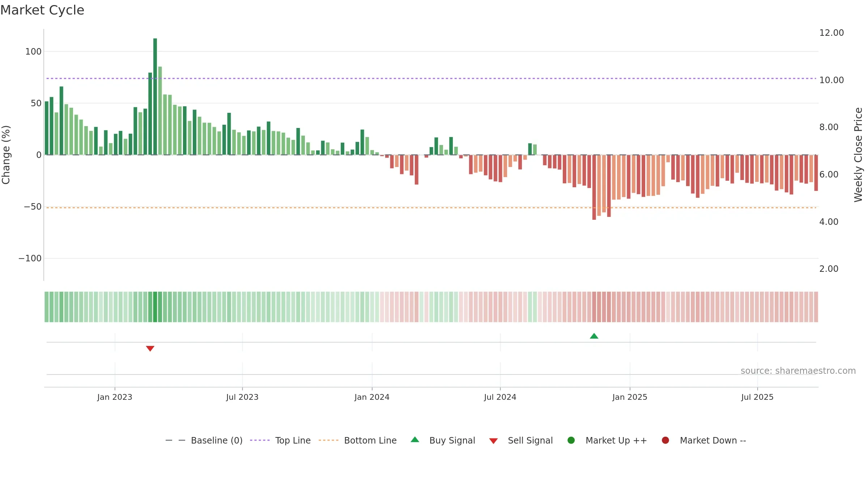This screenshot has height=488, width=868.
Task: Click the purple dotted line sample in the legend
Action: coord(260,440)
